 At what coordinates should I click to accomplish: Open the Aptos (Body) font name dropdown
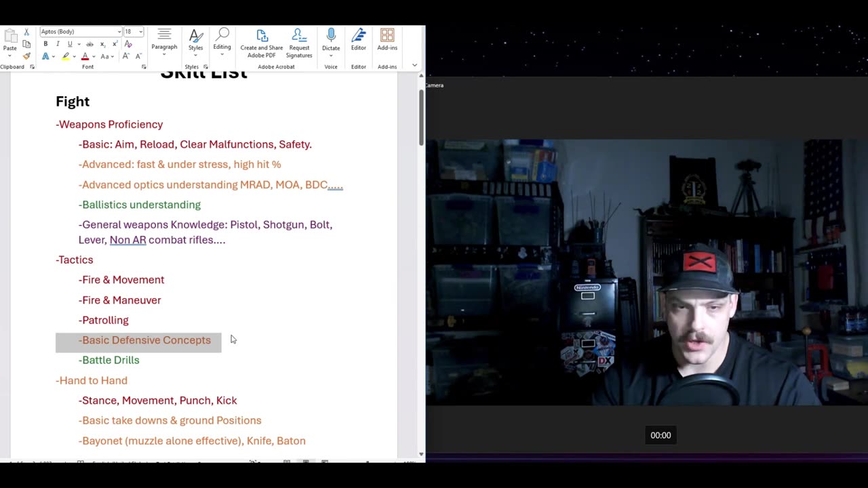[119, 32]
